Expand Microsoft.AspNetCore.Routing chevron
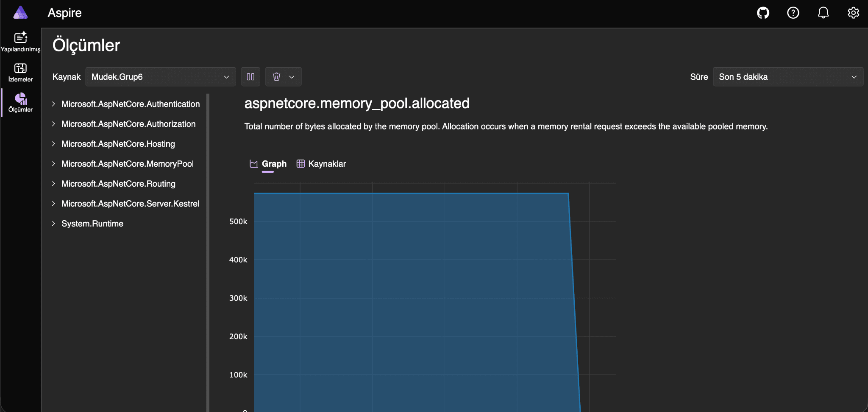 (x=53, y=184)
